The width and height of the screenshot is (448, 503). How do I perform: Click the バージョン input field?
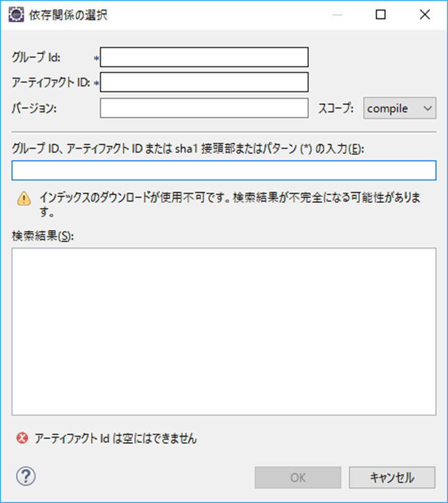coord(203,108)
